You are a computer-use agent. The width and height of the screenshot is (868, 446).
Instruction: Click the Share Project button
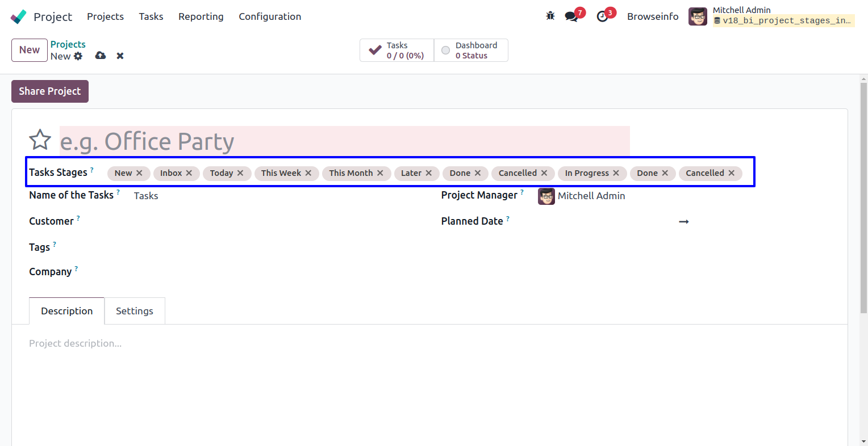point(50,91)
